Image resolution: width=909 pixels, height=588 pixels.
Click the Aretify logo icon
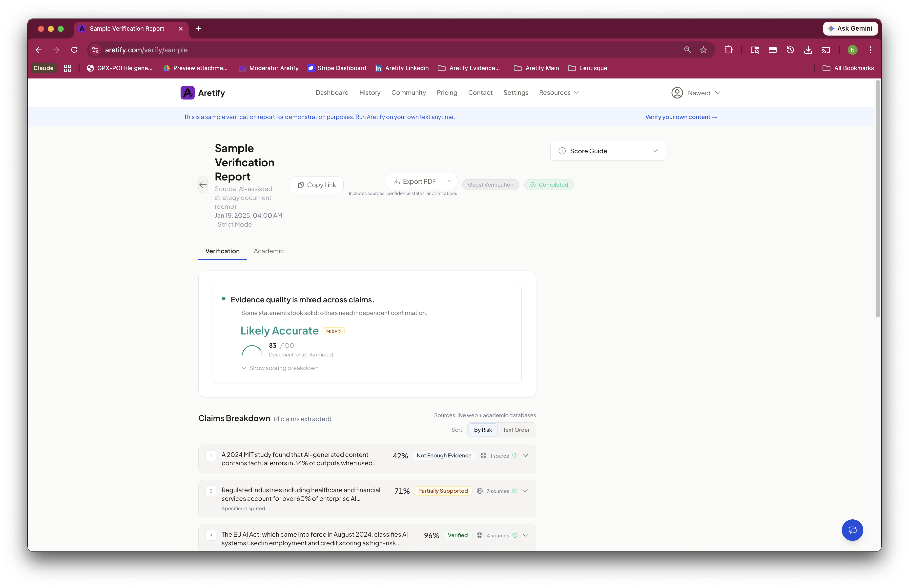(x=187, y=93)
